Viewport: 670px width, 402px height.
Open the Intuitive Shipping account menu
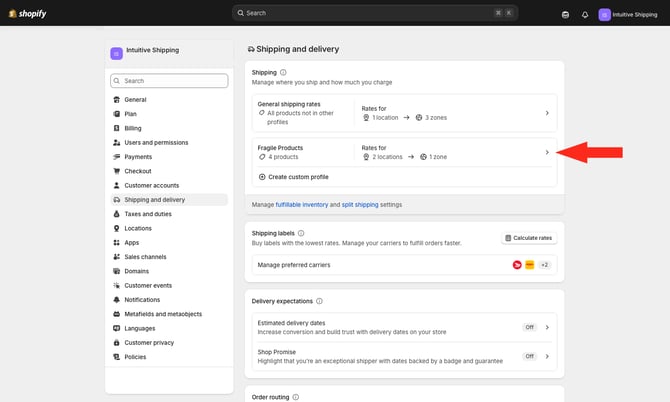pos(628,15)
